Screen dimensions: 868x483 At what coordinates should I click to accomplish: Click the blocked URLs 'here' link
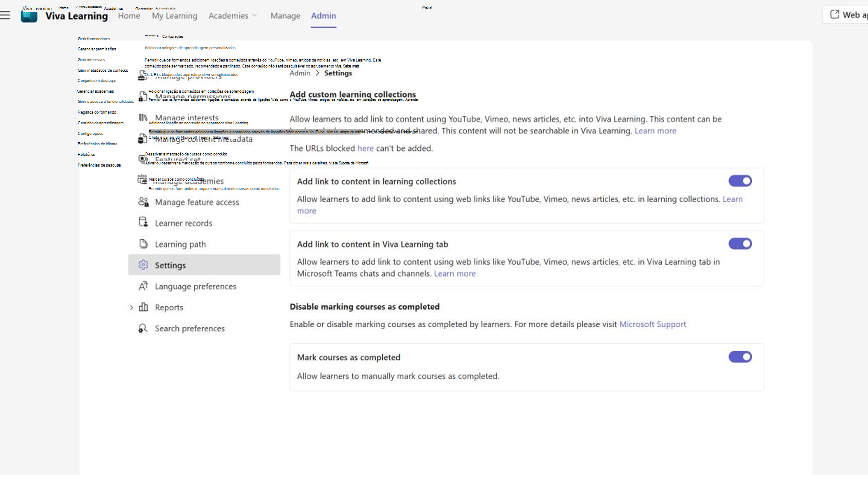click(365, 148)
